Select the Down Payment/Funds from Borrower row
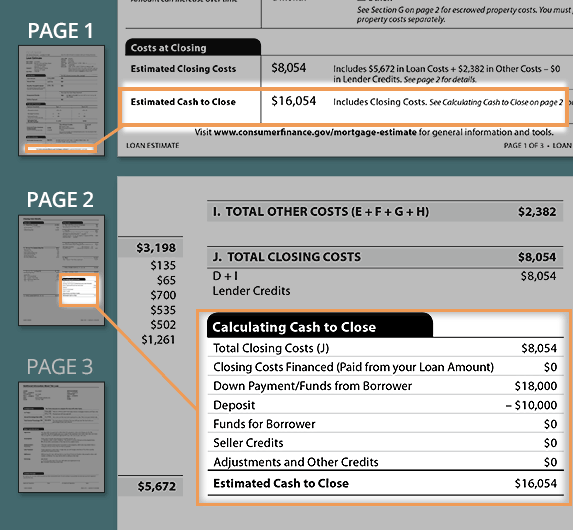The width and height of the screenshot is (573, 530). pyautogui.click(x=386, y=386)
